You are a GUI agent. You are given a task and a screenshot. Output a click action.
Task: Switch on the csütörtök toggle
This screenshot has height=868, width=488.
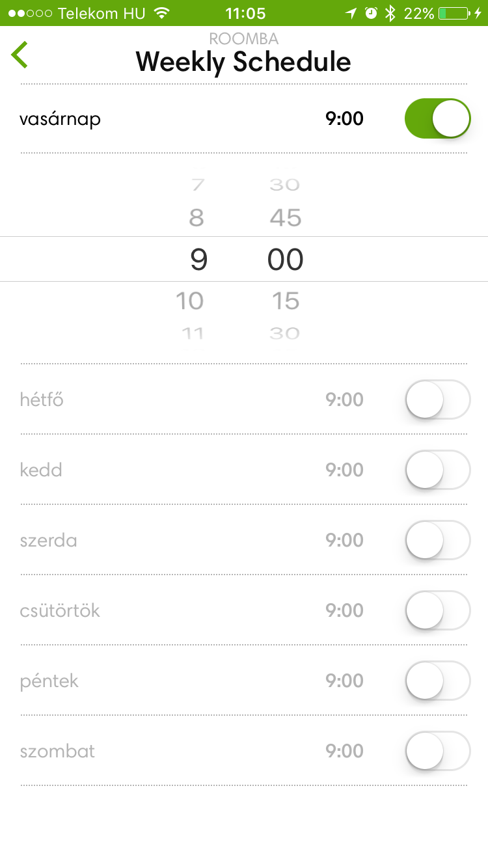[437, 610]
